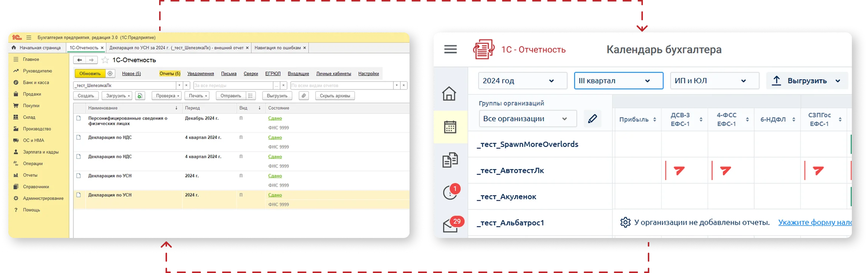Open Зарплата и кадры section in the sidebar
This screenshot has height=273, width=868.
coord(40,152)
